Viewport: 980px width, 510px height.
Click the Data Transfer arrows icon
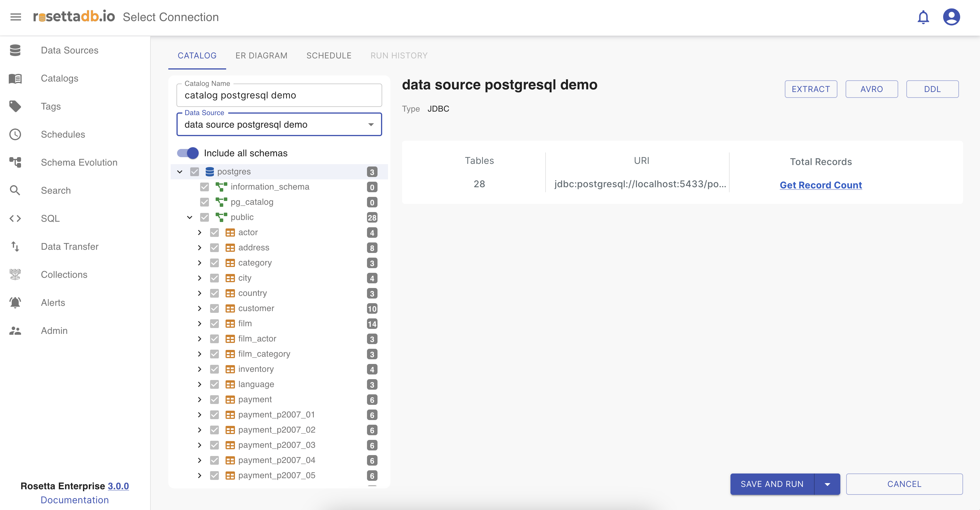[15, 247]
